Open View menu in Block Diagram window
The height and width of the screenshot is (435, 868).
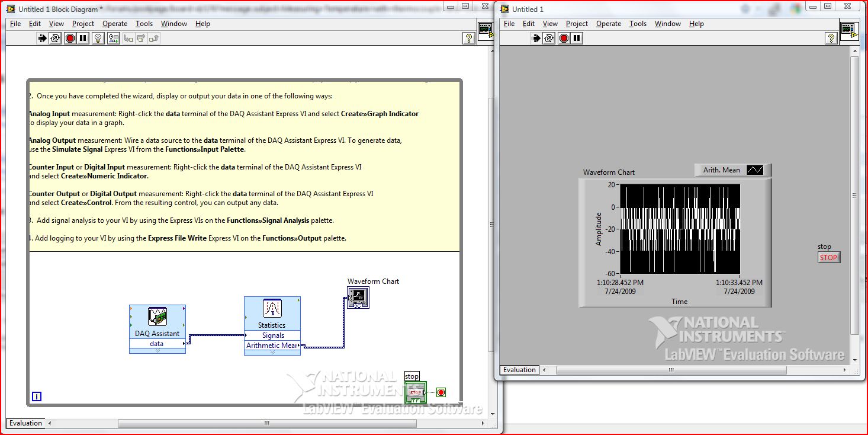click(x=56, y=24)
